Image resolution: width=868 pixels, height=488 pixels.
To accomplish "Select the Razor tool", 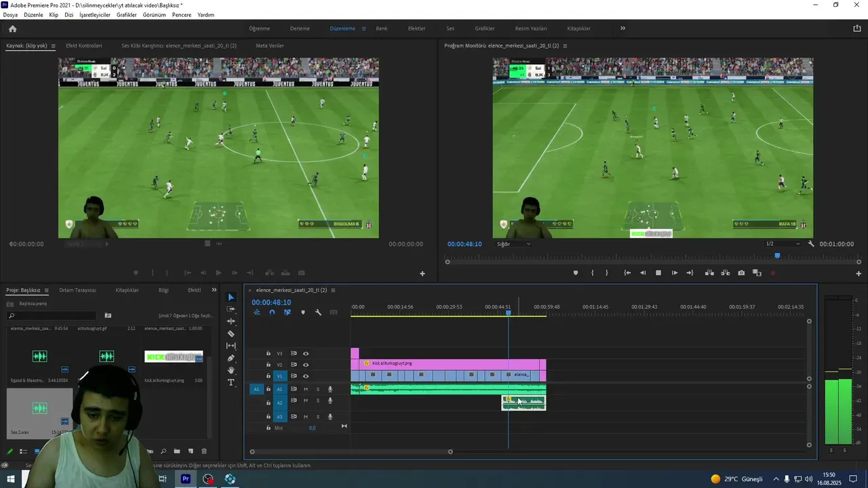I will tap(231, 333).
